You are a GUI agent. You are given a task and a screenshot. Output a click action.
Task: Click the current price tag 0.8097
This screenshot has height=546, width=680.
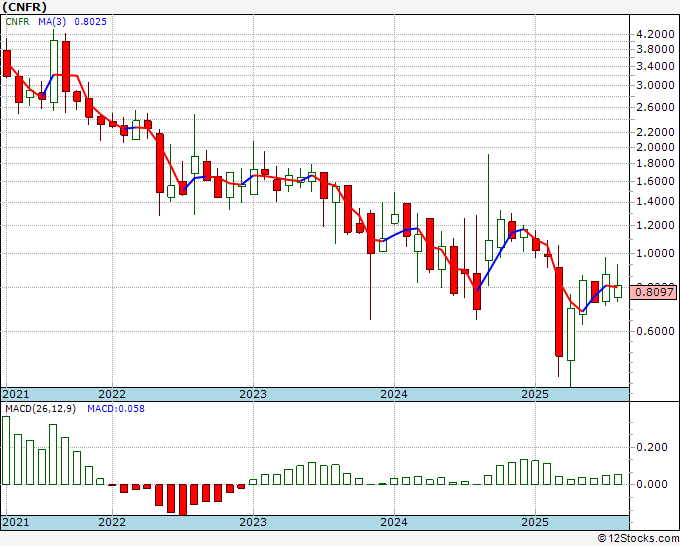click(654, 292)
